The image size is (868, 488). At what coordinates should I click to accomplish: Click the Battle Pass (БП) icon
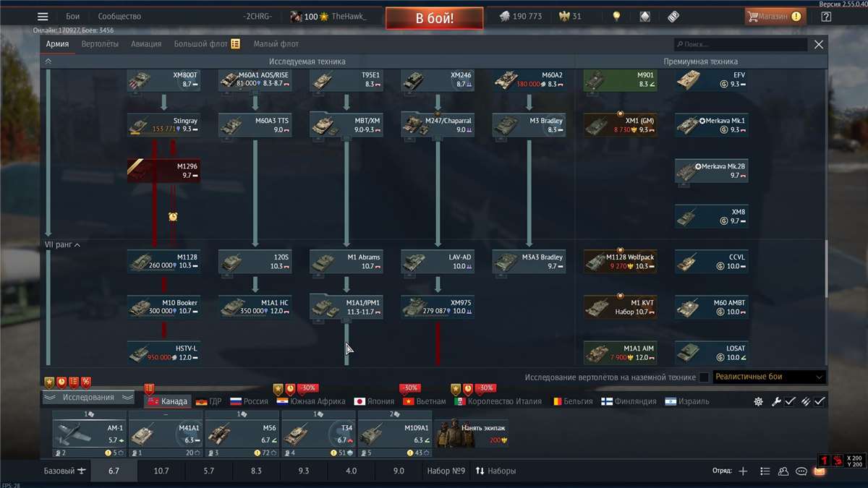pyautogui.click(x=672, y=16)
